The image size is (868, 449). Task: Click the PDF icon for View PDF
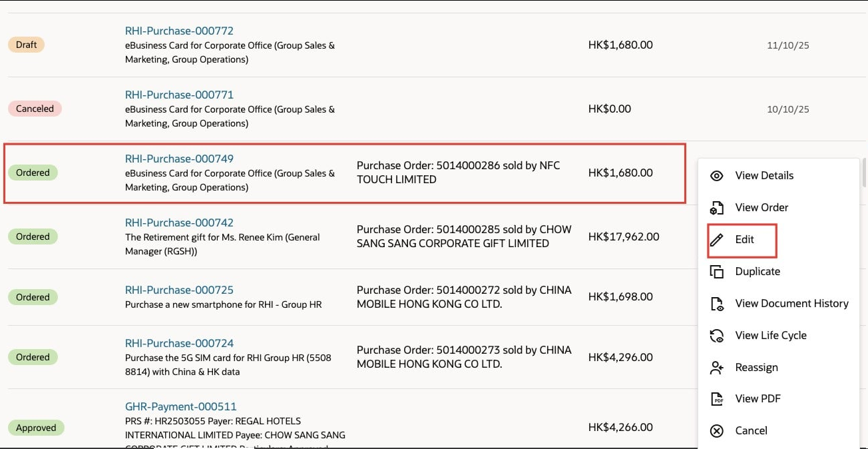717,399
